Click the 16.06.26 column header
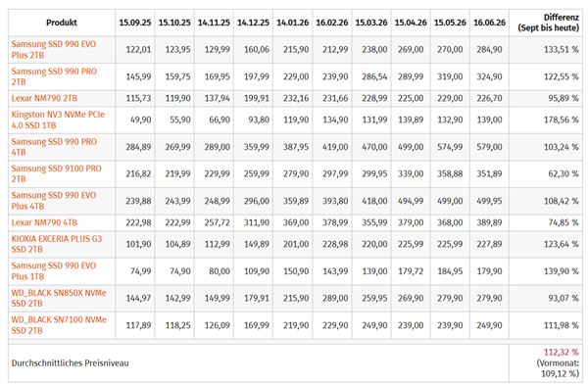This screenshot has width=588, height=385. tap(489, 23)
